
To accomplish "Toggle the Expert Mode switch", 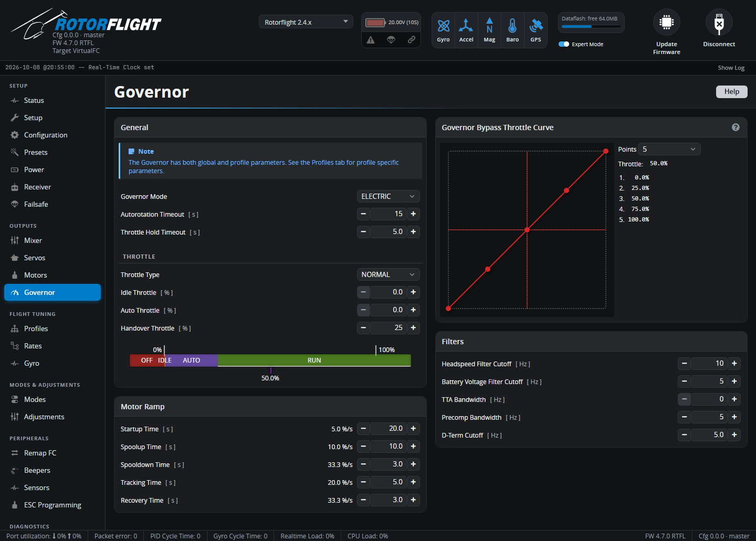I will (564, 44).
